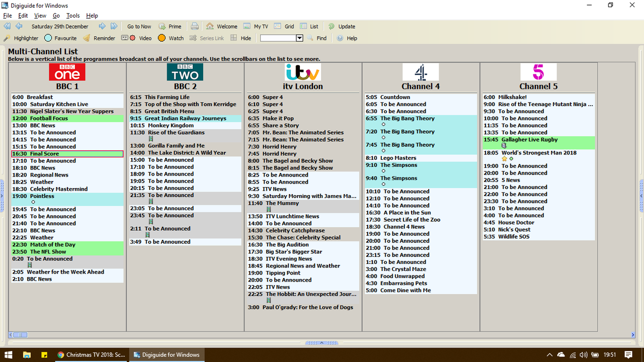The height and width of the screenshot is (362, 644).
Task: Click the printer icon
Action: tap(195, 26)
